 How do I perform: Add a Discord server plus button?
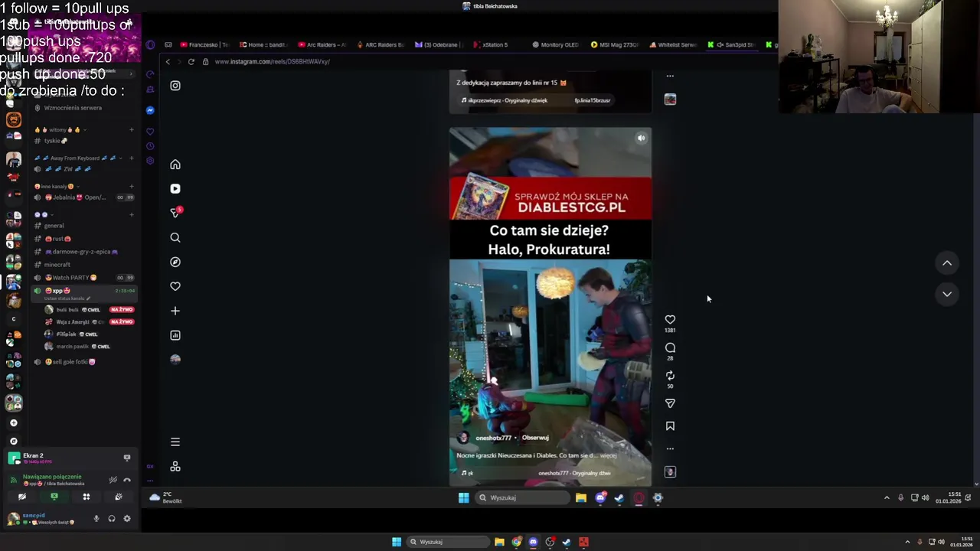point(13,422)
